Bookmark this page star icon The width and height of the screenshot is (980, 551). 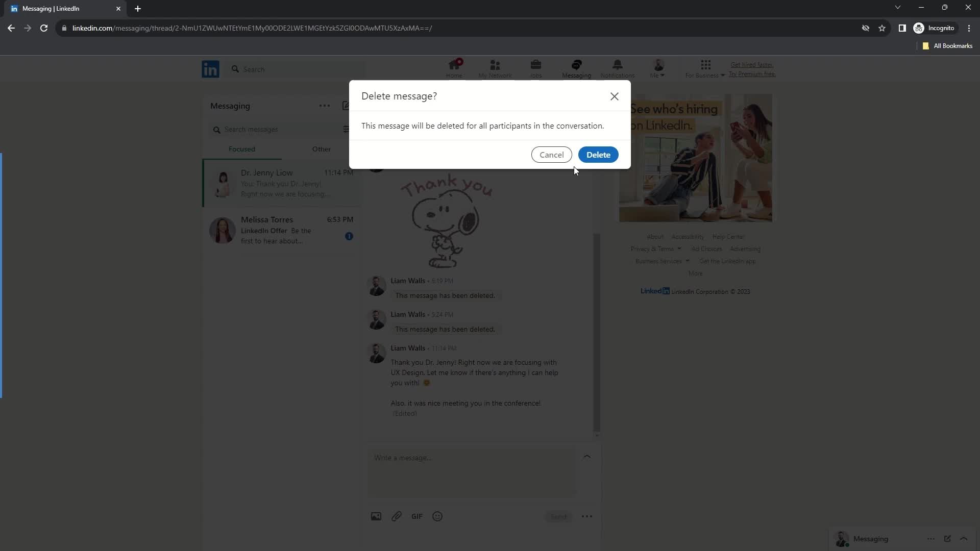point(882,28)
